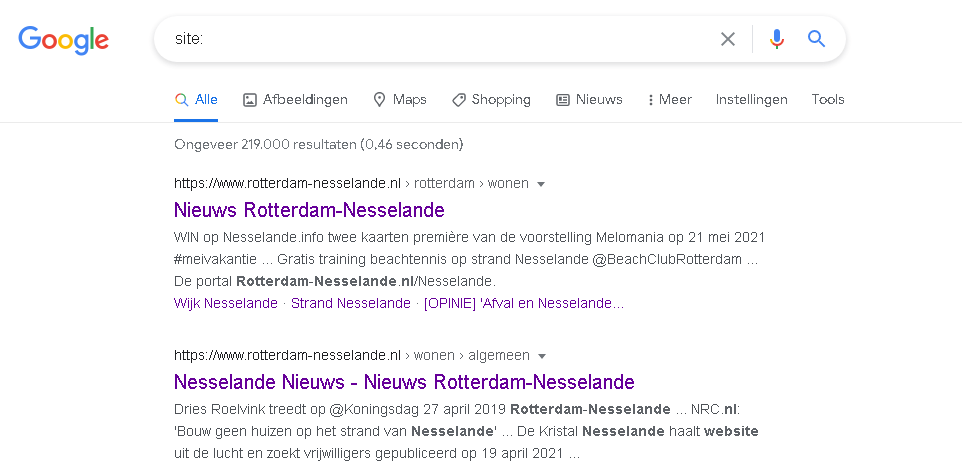Submit search with the magnifying glass icon
The width and height of the screenshot is (962, 472).
coord(816,39)
